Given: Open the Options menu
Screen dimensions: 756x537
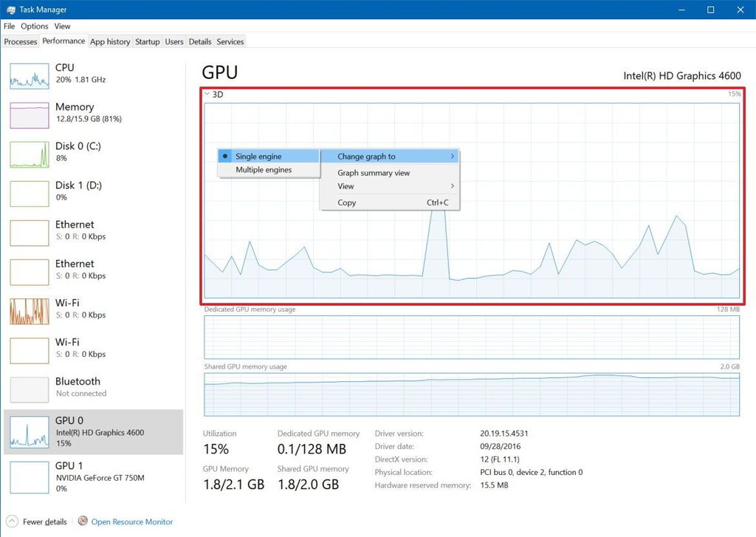Looking at the screenshot, I should 34,26.
